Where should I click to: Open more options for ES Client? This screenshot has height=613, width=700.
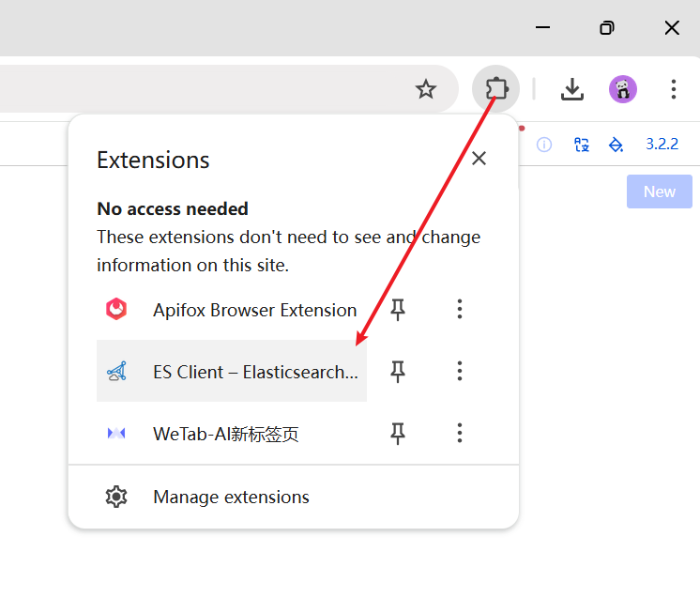pyautogui.click(x=460, y=371)
